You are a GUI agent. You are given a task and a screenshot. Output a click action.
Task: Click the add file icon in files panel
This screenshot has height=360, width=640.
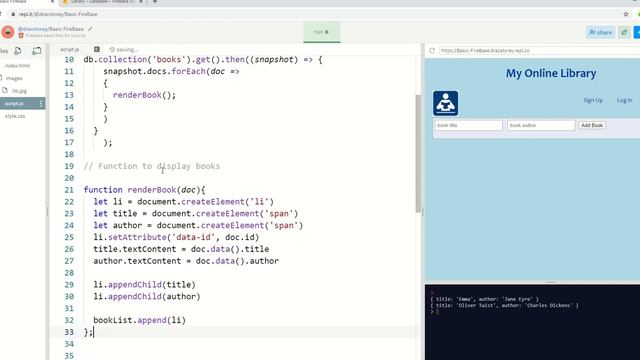pos(18,51)
